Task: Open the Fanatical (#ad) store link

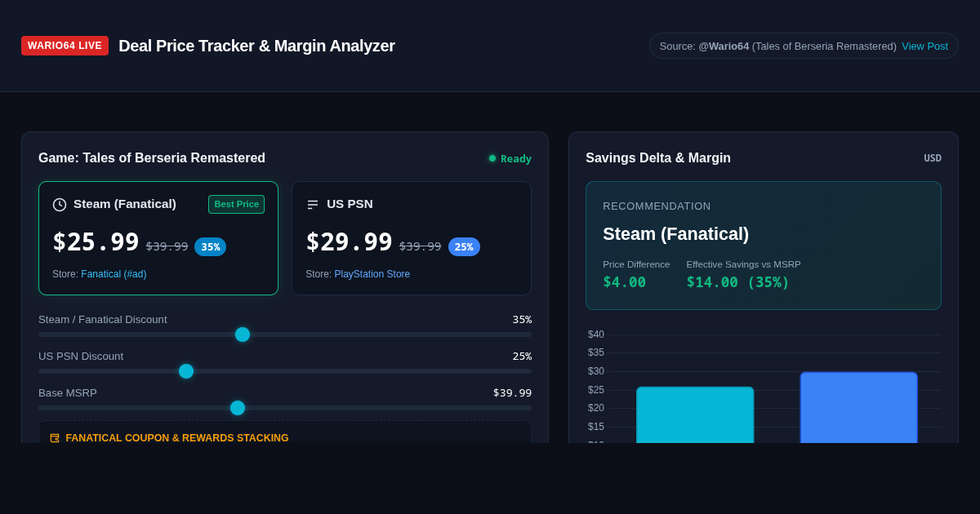Action: coord(114,274)
